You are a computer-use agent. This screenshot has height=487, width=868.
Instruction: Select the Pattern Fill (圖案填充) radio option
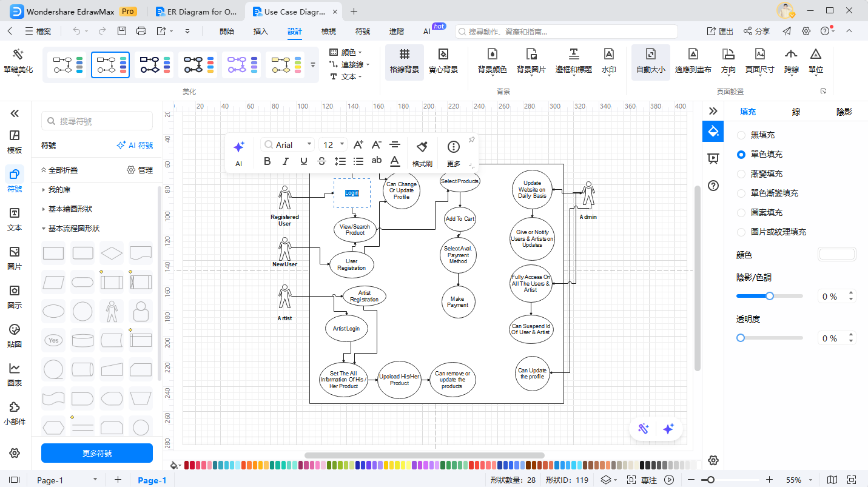coord(741,213)
